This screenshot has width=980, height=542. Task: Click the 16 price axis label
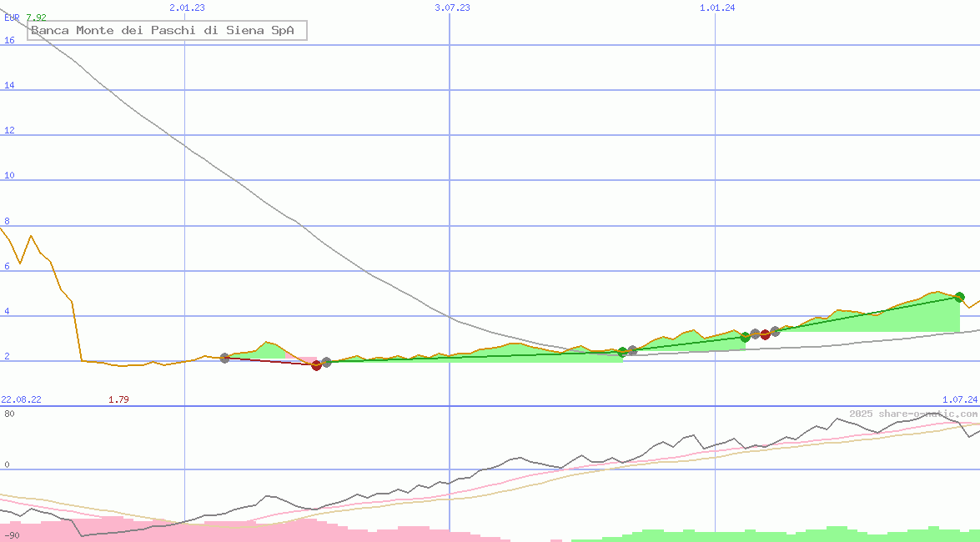coord(9,41)
